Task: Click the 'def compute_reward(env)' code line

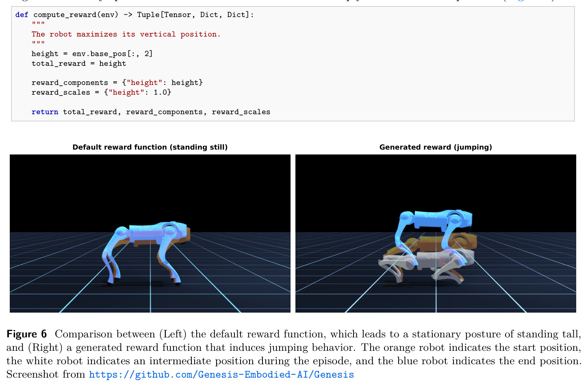Action: (x=135, y=15)
